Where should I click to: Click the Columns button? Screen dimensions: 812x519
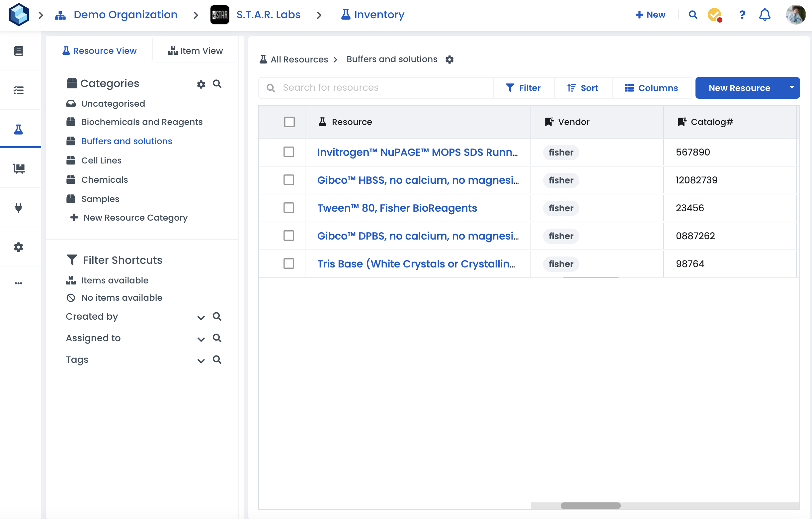[651, 88]
